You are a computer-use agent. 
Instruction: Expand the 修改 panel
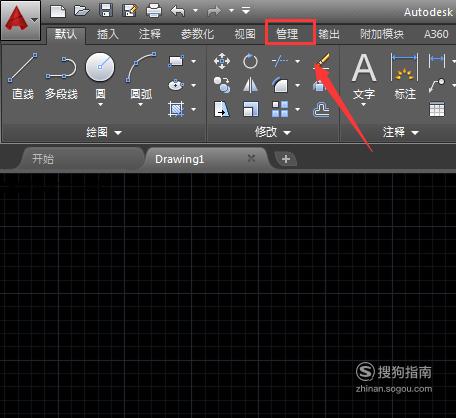273,133
